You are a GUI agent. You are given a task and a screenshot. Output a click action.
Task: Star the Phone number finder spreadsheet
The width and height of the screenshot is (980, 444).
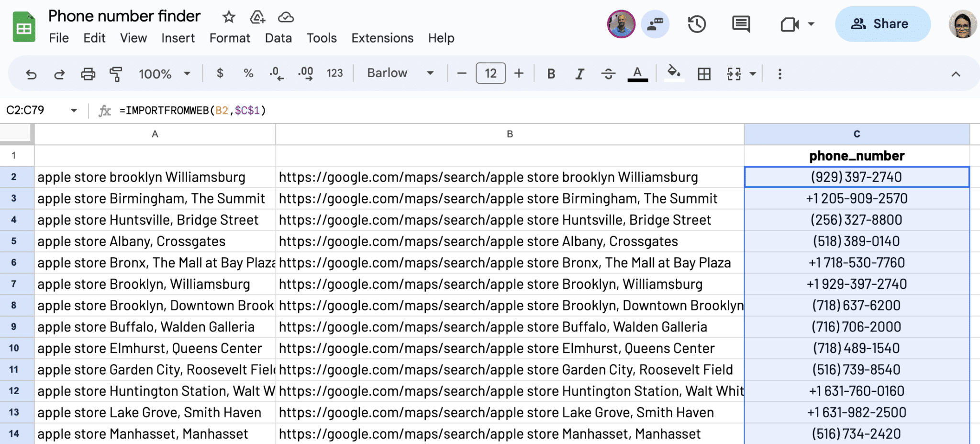tap(228, 17)
